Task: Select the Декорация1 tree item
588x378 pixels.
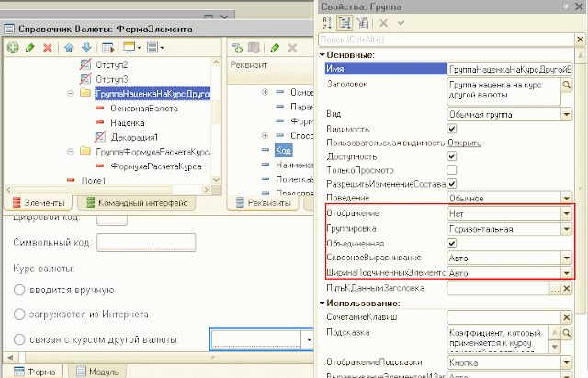Action: pos(135,137)
